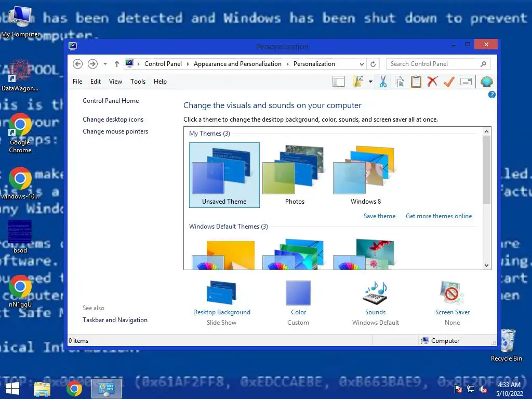Screen dimensions: 532x399
Task: Open the Tools menu
Action: (x=138, y=82)
